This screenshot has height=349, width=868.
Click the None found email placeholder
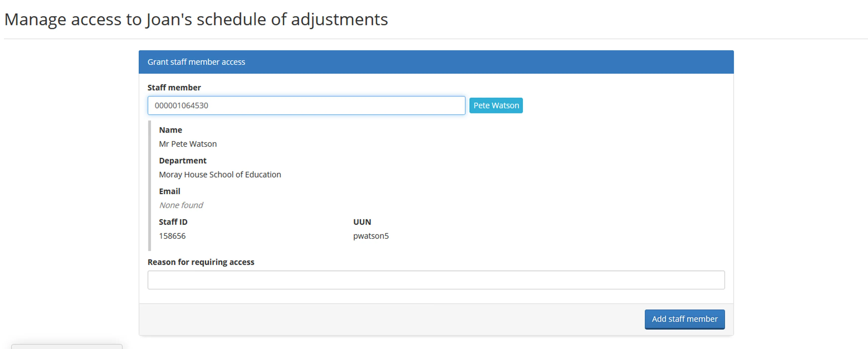pyautogui.click(x=181, y=205)
